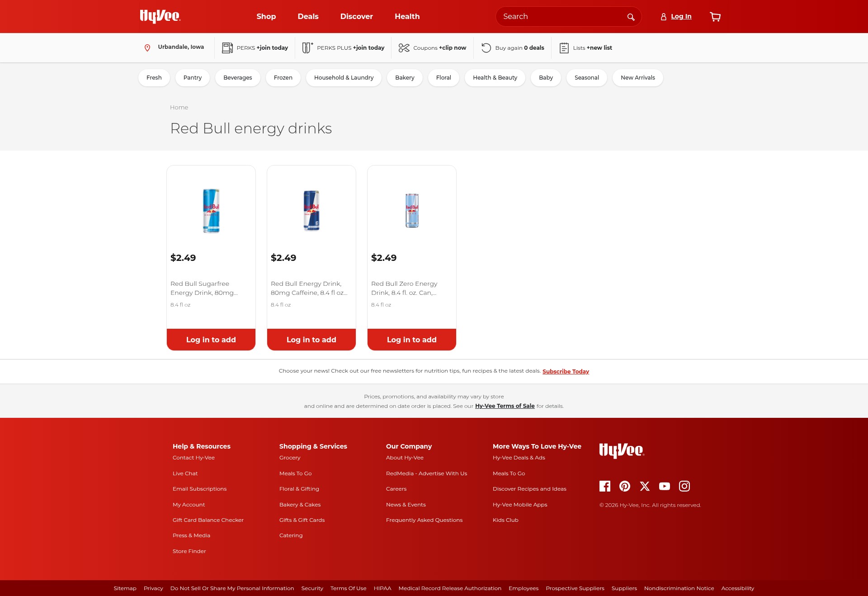Open Live Chat footer link
The width and height of the screenshot is (868, 596).
(x=185, y=473)
